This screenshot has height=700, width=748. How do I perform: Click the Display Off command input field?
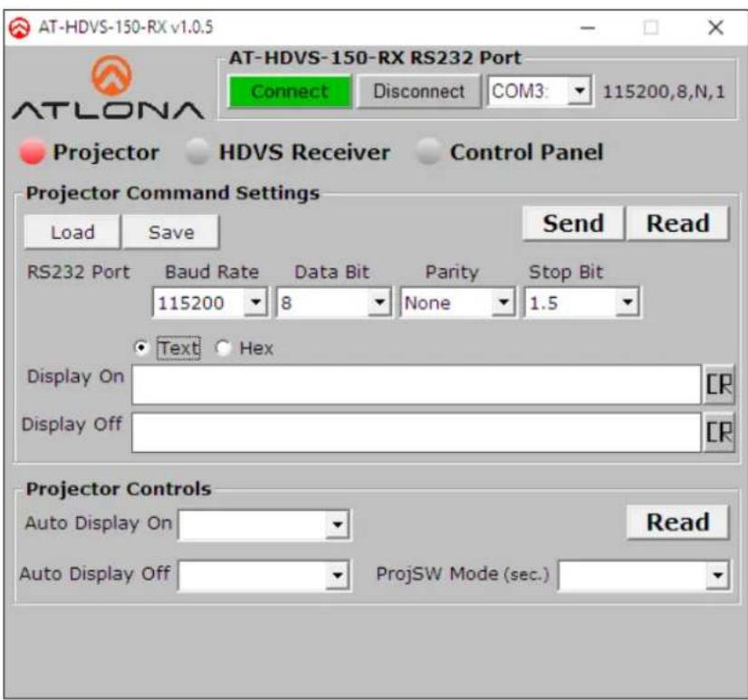[416, 432]
